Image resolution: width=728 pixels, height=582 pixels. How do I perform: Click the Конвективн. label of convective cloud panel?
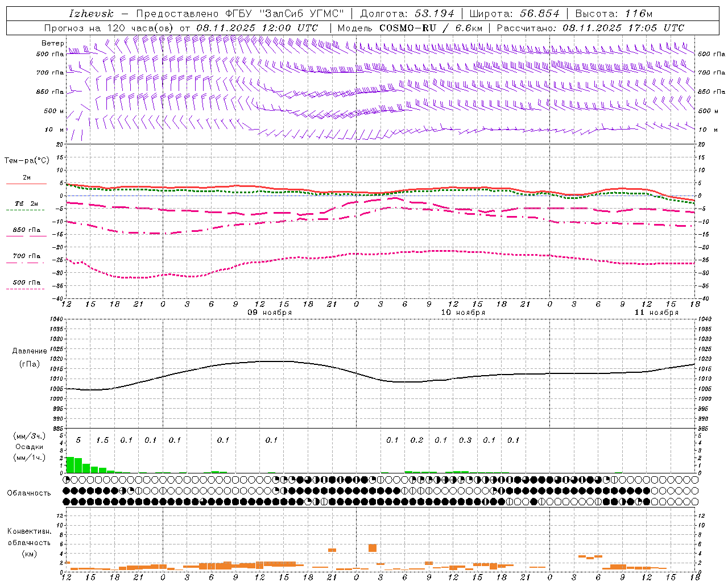[x=30, y=531]
